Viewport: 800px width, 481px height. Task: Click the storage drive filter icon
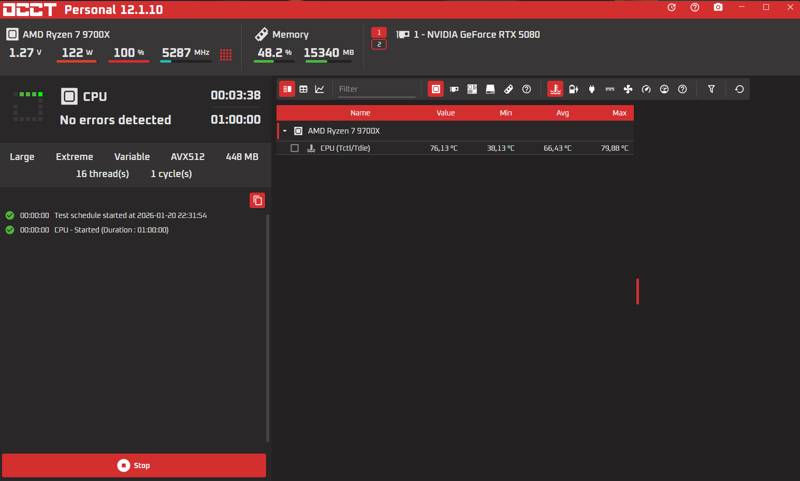coord(490,89)
